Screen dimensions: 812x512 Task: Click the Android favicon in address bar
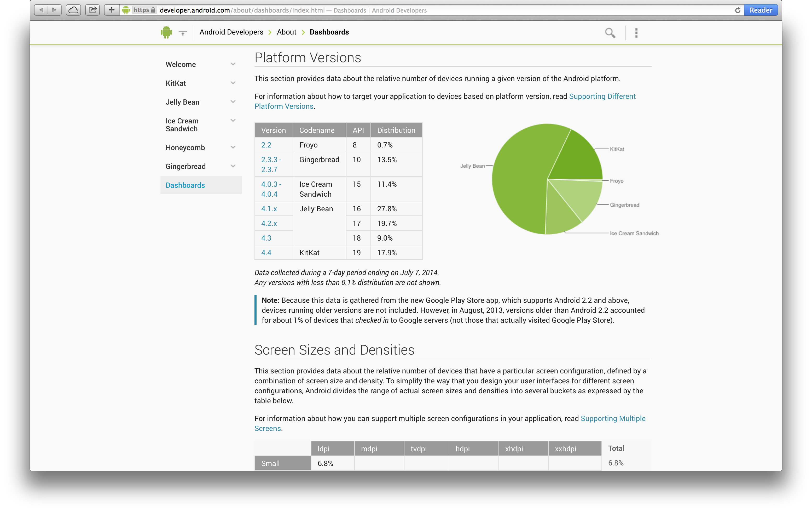point(126,10)
